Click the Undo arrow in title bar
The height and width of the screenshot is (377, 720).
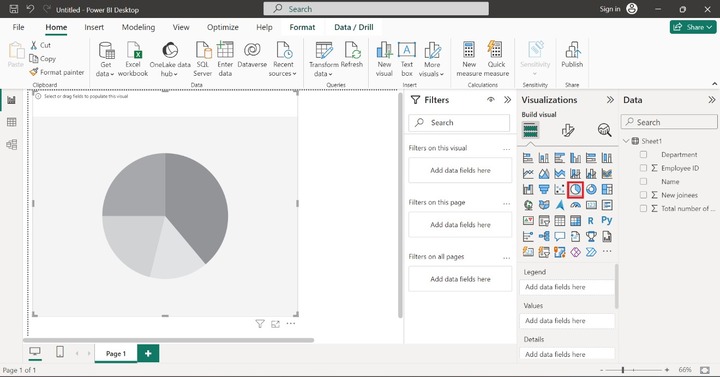(30, 9)
